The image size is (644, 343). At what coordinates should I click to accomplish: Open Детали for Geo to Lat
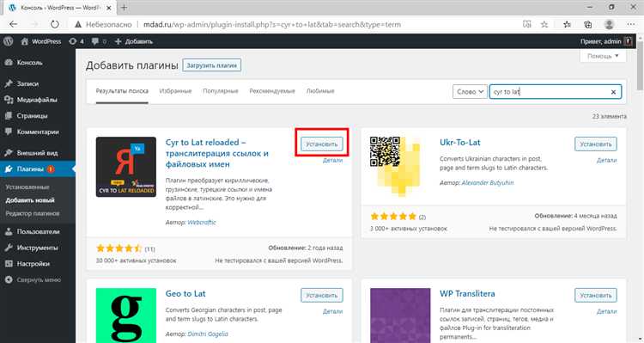pyautogui.click(x=332, y=311)
